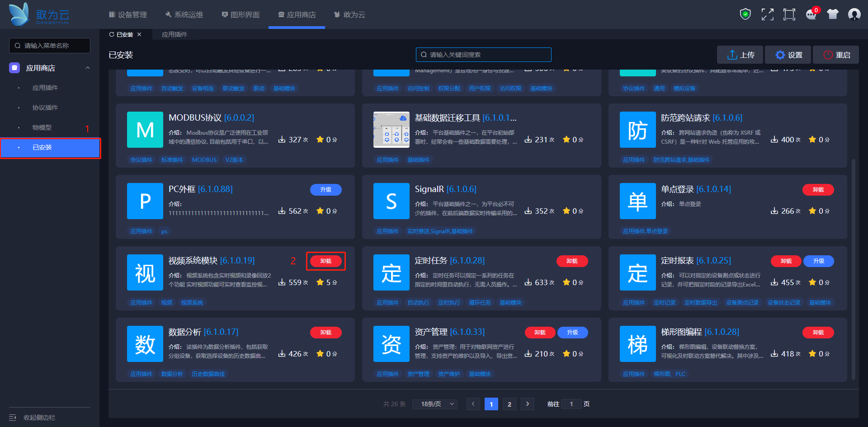This screenshot has height=427, width=868.
Task: Toggle fullscreen mode with the expand-arrows icon
Action: pos(767,14)
